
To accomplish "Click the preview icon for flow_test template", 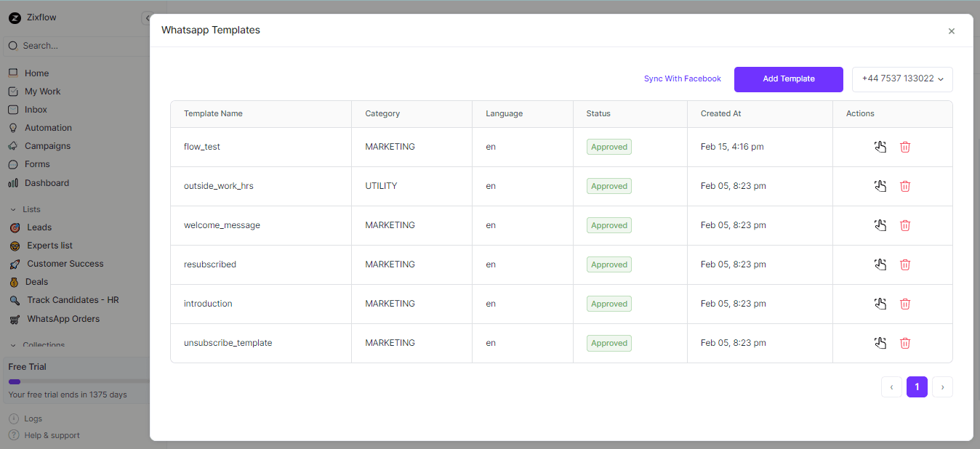I will [x=880, y=147].
